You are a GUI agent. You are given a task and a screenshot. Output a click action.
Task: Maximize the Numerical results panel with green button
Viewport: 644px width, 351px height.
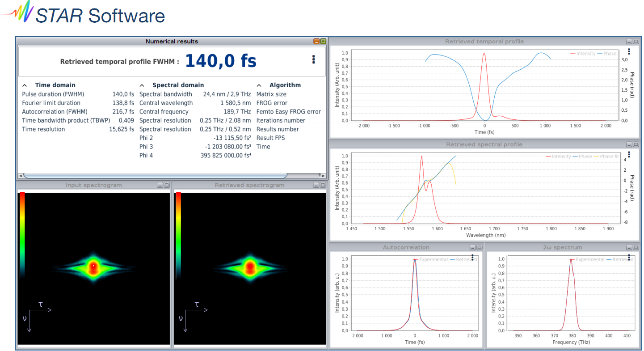point(323,41)
